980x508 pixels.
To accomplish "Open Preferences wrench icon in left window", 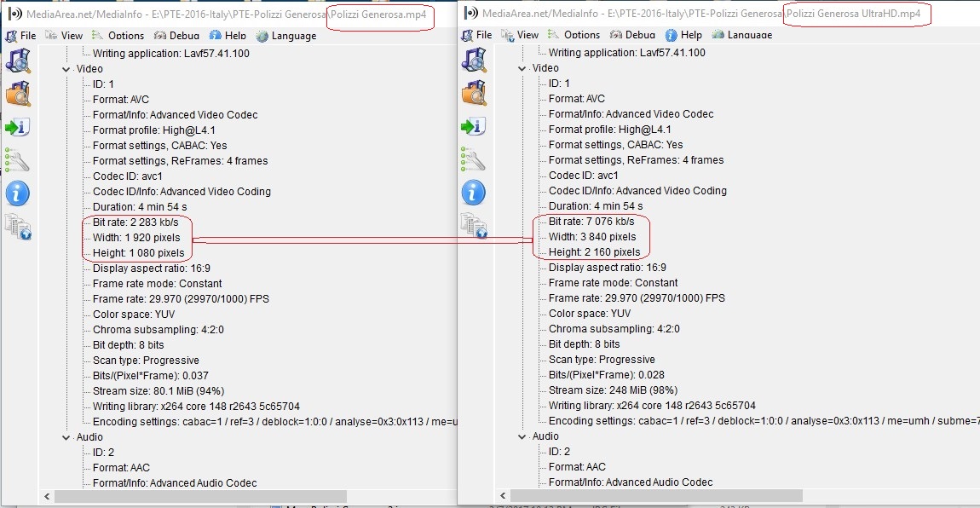I will [18, 160].
